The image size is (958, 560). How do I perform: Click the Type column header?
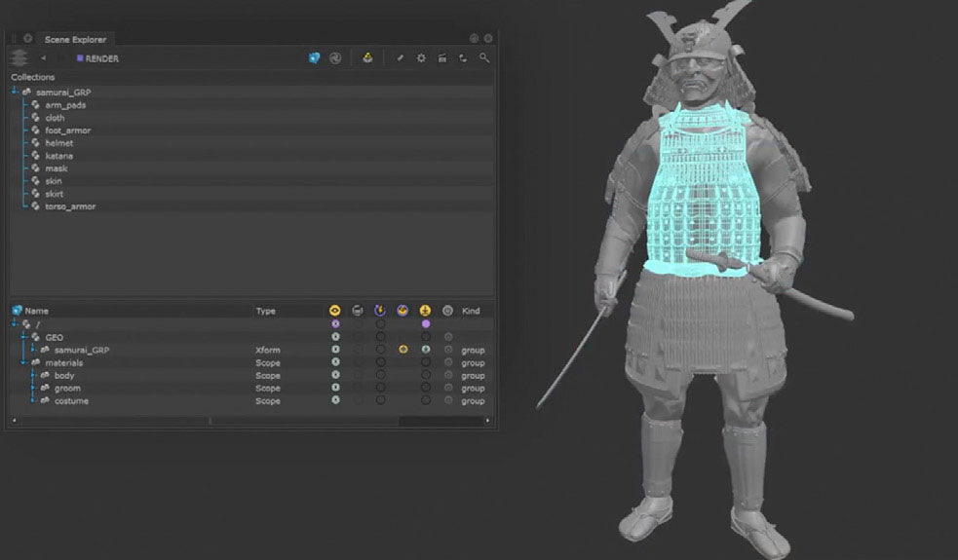point(266,311)
